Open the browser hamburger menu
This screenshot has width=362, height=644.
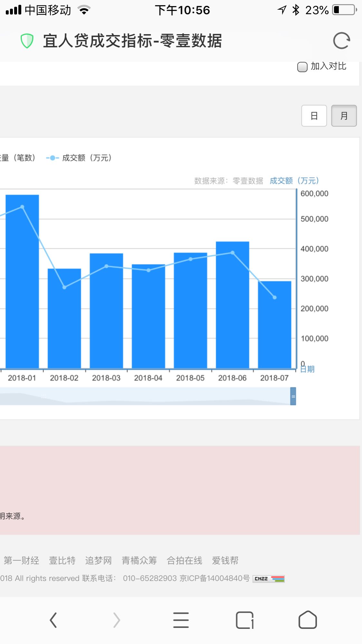point(181,620)
